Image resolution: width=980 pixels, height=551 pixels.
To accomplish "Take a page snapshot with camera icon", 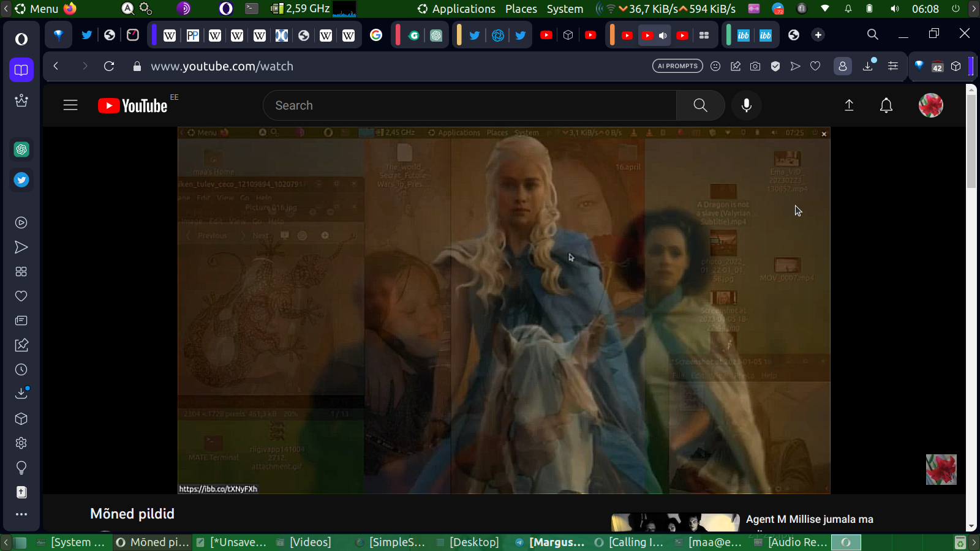I will (755, 66).
